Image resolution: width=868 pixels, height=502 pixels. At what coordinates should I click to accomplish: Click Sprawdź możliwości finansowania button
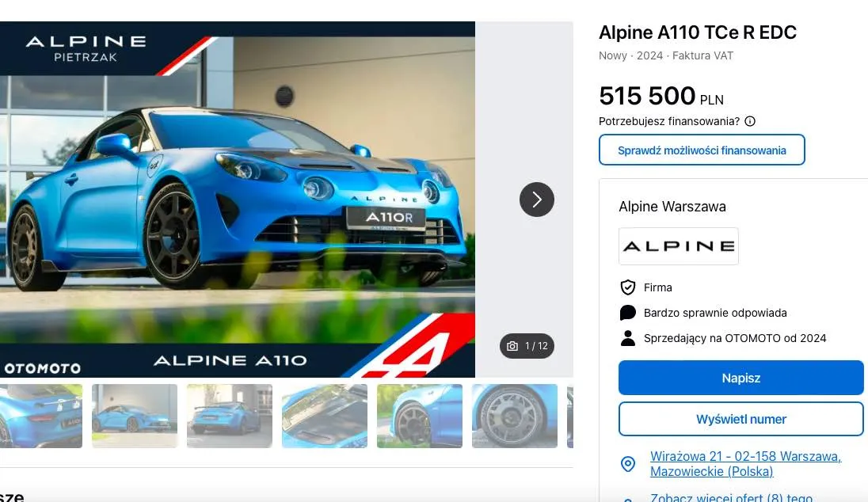pos(702,150)
